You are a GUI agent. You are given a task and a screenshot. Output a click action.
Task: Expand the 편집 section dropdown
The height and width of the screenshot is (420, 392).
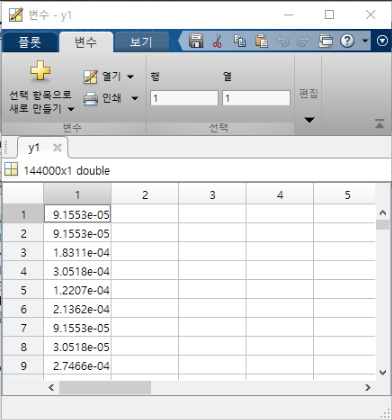[x=309, y=120]
